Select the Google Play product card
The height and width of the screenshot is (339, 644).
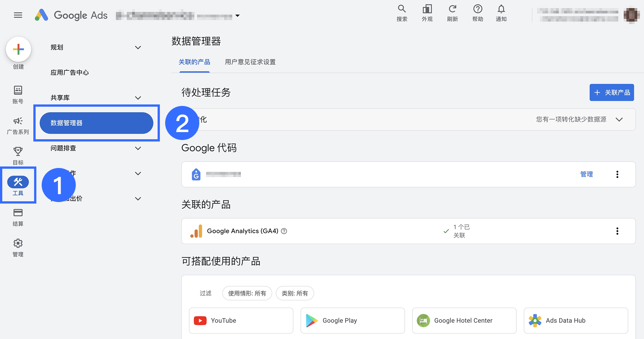(353, 320)
